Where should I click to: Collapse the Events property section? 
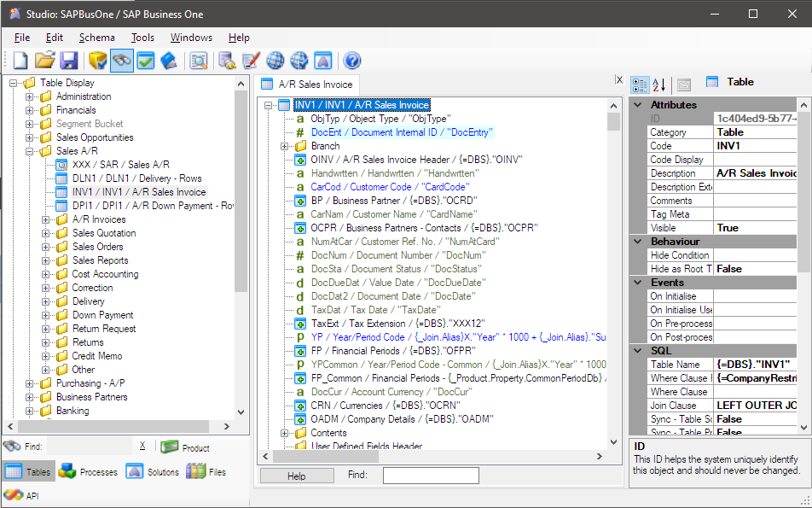(637, 283)
